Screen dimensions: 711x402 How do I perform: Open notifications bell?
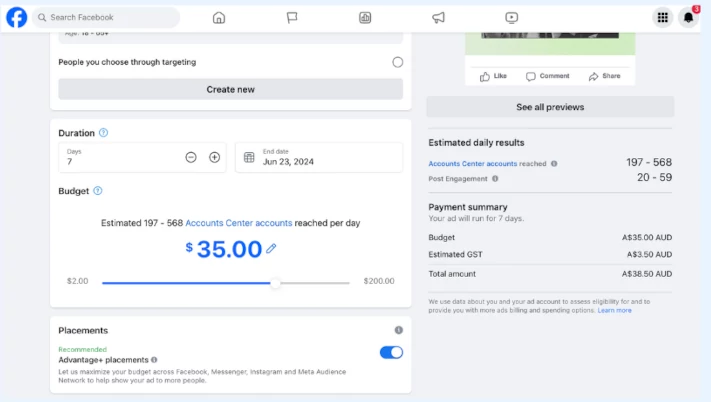click(x=688, y=18)
